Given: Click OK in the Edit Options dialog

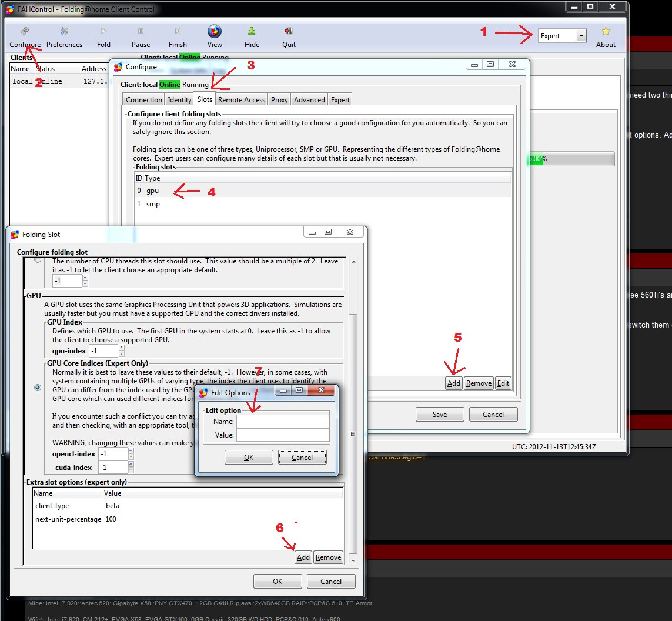Looking at the screenshot, I should pos(249,458).
